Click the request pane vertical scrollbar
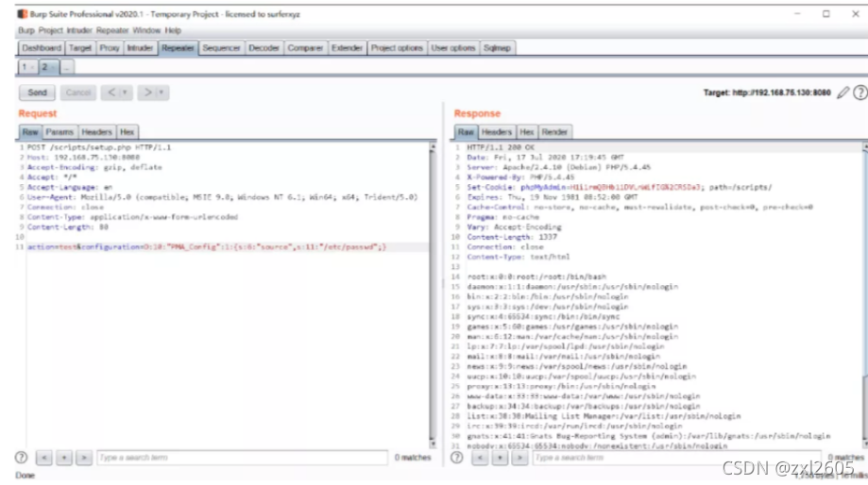Image resolution: width=868 pixels, height=485 pixels. tap(433, 295)
